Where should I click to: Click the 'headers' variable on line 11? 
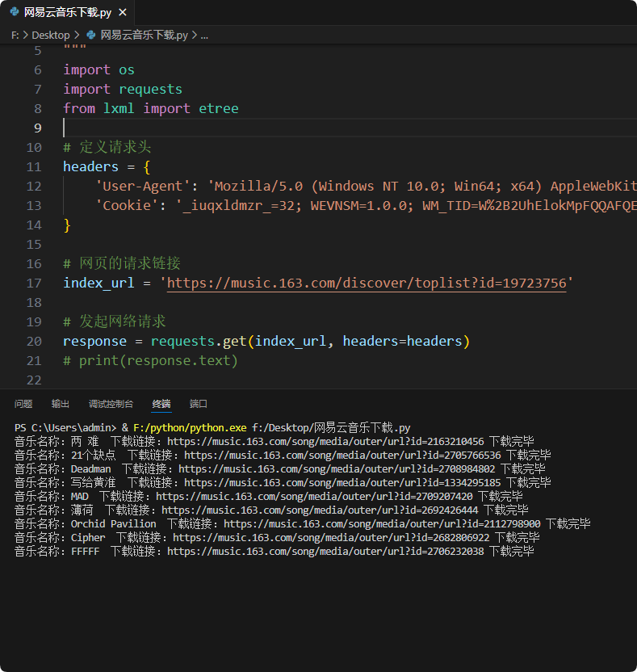[90, 166]
